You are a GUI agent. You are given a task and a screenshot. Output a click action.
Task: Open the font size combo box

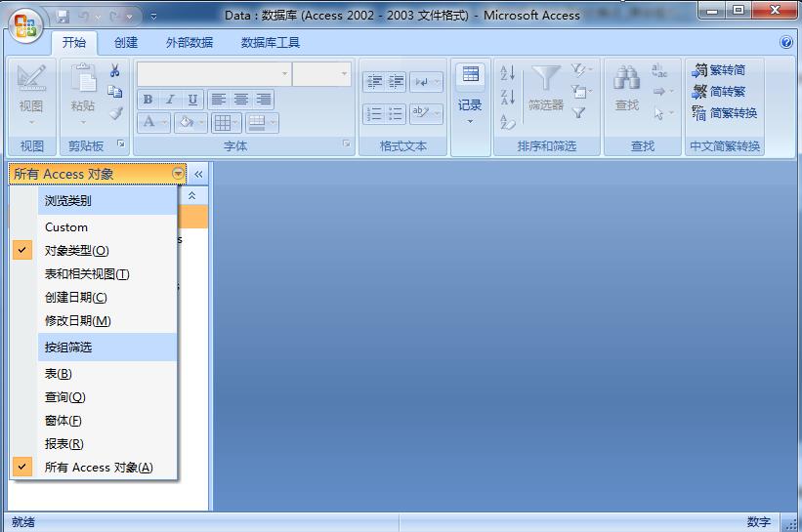coord(321,73)
